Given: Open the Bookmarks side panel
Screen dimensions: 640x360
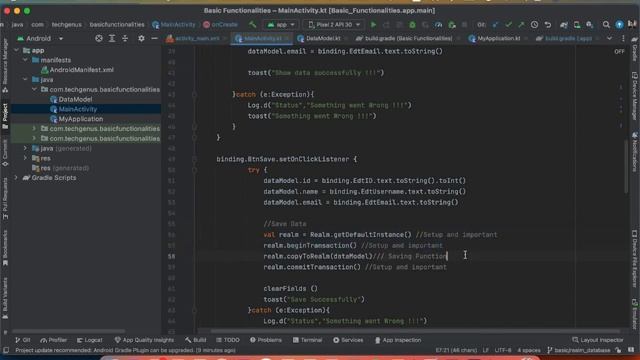Looking at the screenshot, I should [x=5, y=248].
